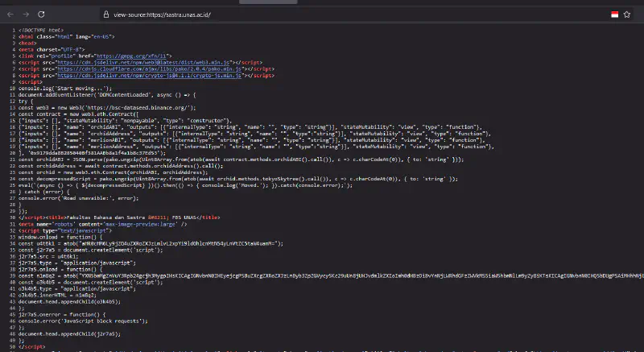The image size is (644, 352).
Task: Click the 'const n1m8q2 = atob' long base64 line
Action: point(331,276)
